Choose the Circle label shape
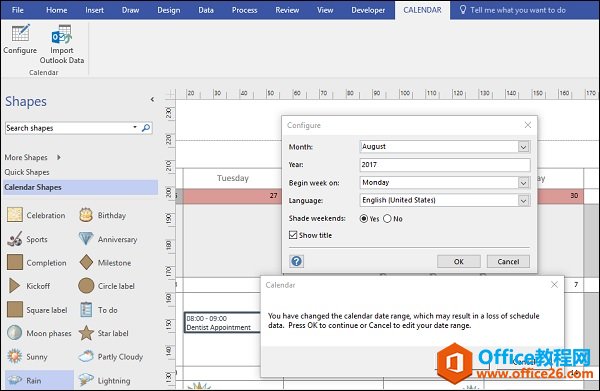The height and width of the screenshot is (391, 600). (x=86, y=286)
